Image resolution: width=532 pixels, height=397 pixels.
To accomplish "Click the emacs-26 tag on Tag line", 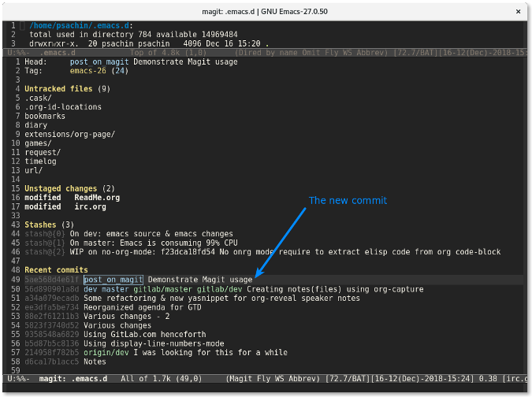I will (88, 71).
